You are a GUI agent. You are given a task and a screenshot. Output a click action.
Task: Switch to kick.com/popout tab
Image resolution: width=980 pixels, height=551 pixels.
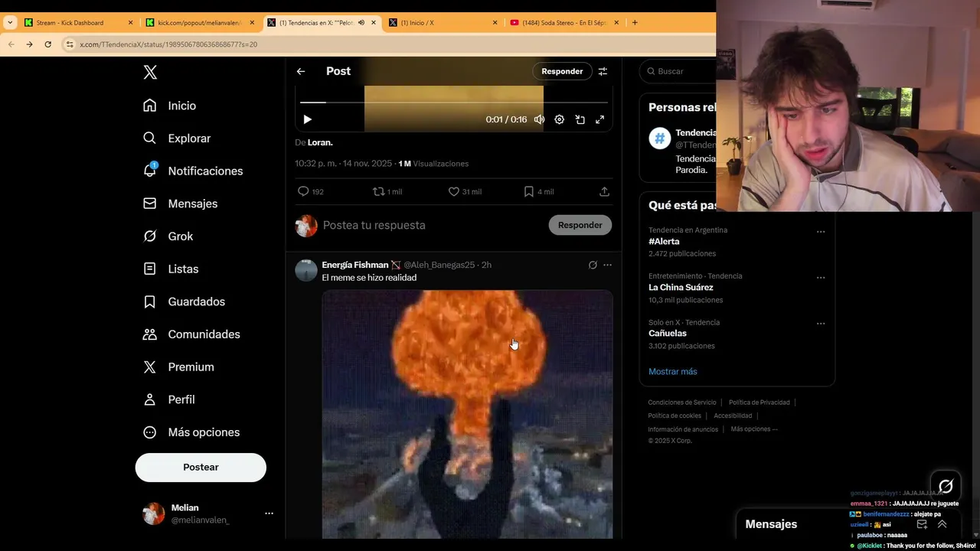pos(199,23)
